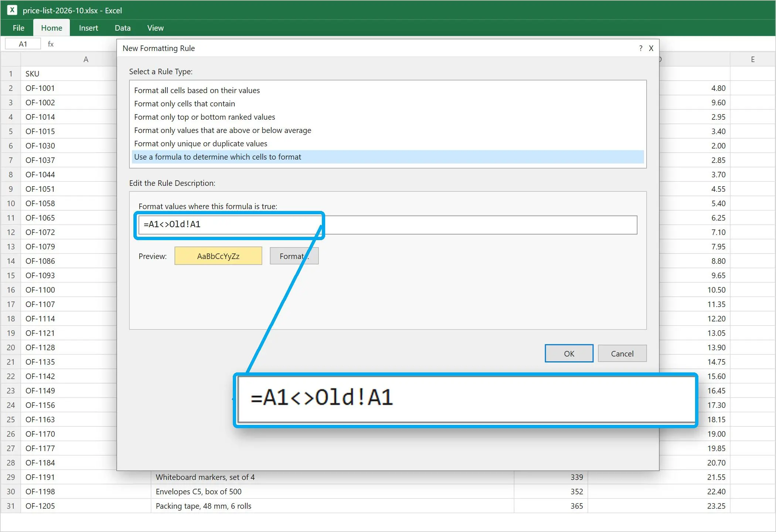Select 'Use a formula to determine which cells to format'
The width and height of the screenshot is (776, 532).
pyautogui.click(x=388, y=157)
